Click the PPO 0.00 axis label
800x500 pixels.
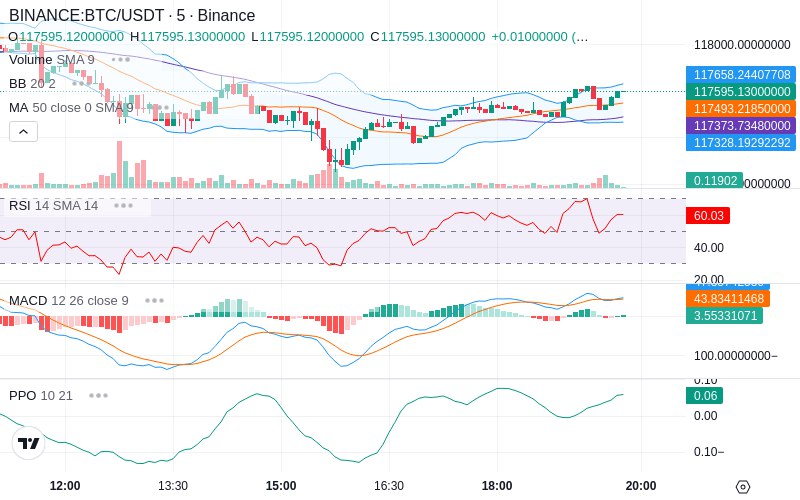pos(706,416)
